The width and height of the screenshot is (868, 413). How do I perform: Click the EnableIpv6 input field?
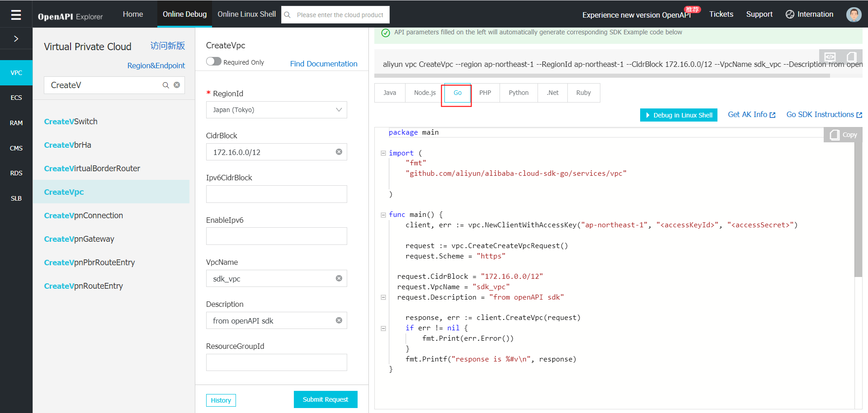click(277, 236)
